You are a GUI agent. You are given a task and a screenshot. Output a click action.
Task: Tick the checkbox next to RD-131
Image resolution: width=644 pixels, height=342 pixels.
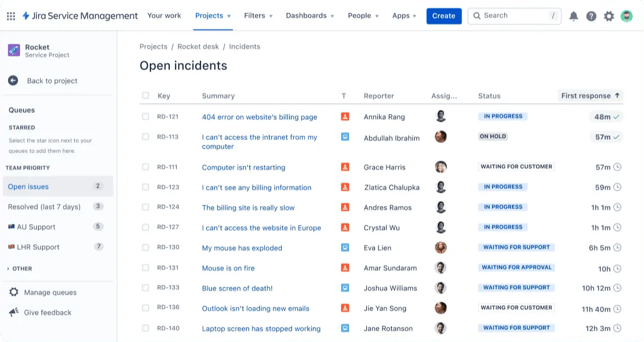[x=145, y=268]
